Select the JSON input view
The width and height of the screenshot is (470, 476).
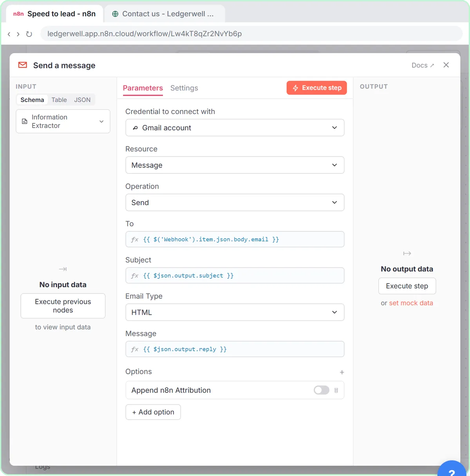82,100
